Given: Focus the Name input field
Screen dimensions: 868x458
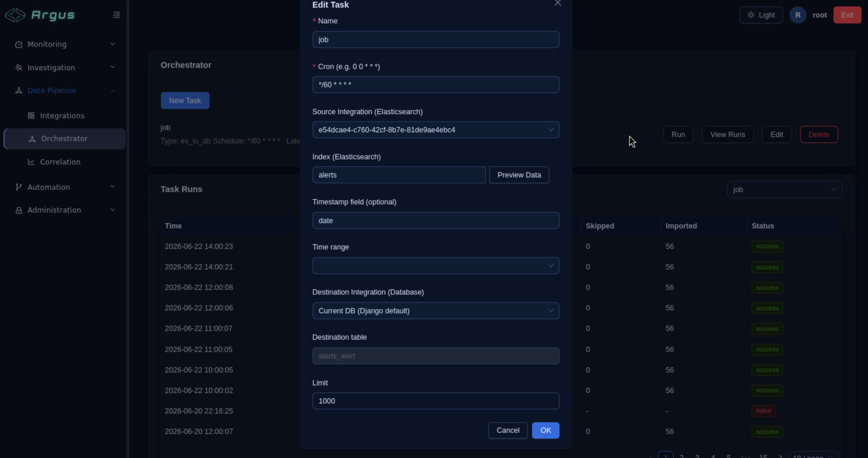Looking at the screenshot, I should pyautogui.click(x=436, y=40).
